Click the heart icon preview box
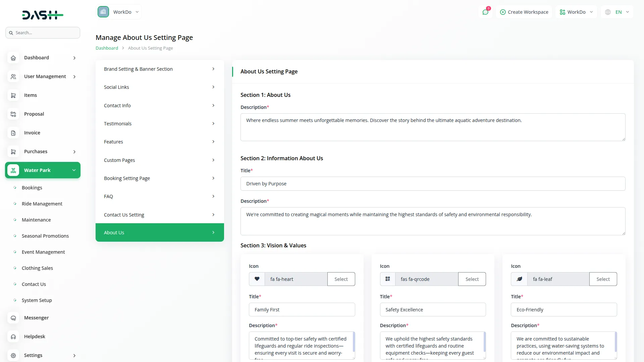This screenshot has width=644, height=362. click(x=257, y=279)
